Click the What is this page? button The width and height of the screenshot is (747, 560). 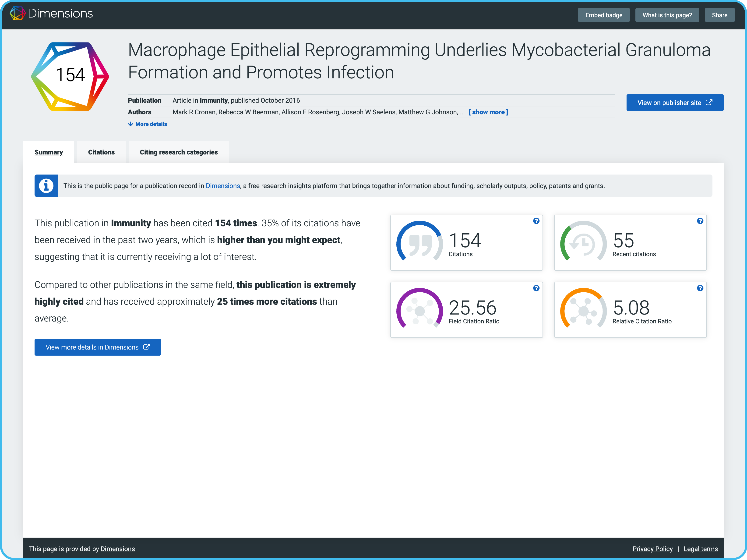coord(667,15)
